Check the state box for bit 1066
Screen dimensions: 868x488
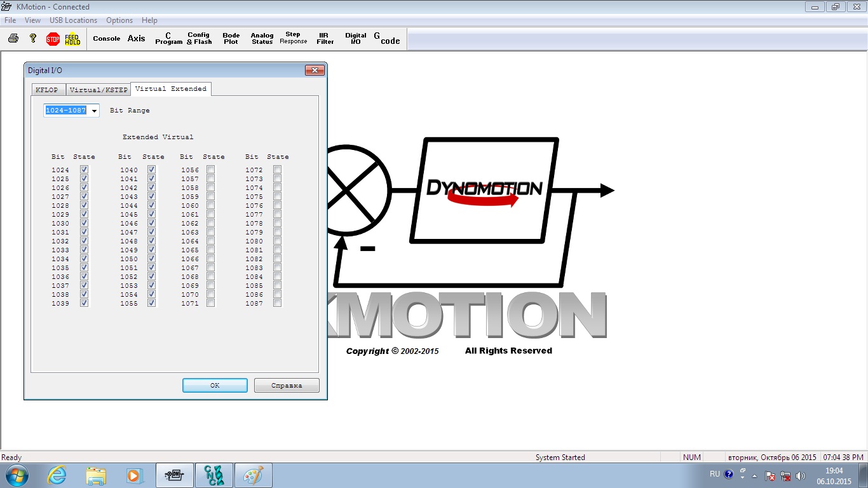pyautogui.click(x=210, y=259)
